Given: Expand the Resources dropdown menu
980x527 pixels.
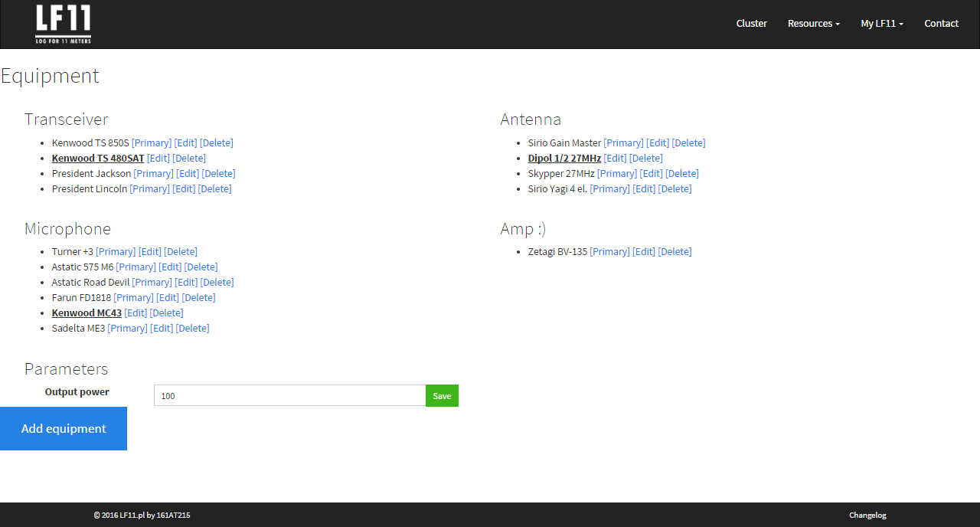Looking at the screenshot, I should (813, 24).
